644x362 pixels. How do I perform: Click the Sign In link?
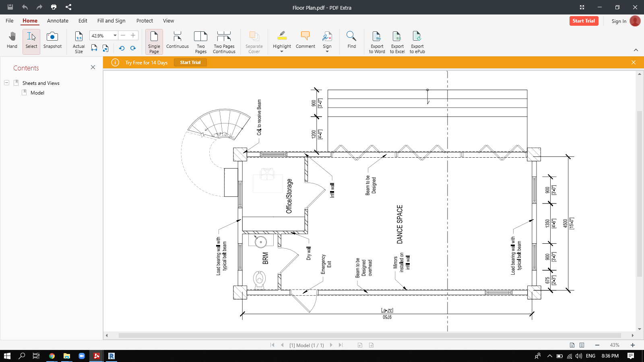[619, 21]
